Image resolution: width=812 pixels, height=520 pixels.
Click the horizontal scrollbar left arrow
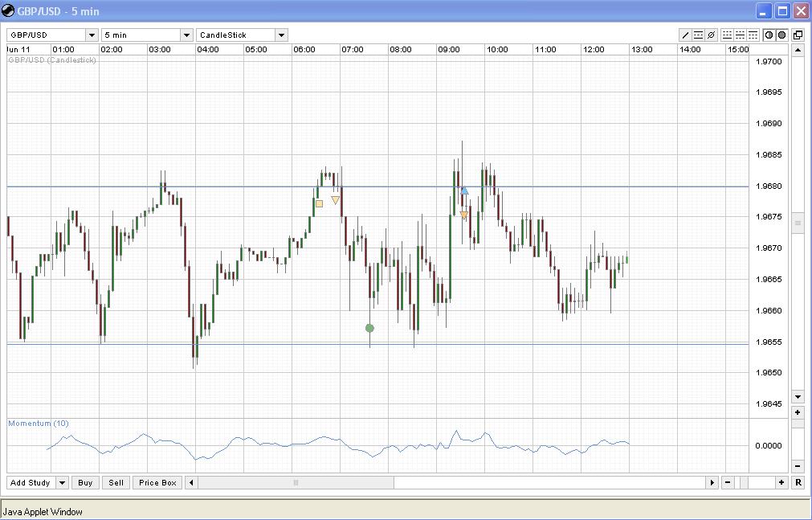(191, 483)
